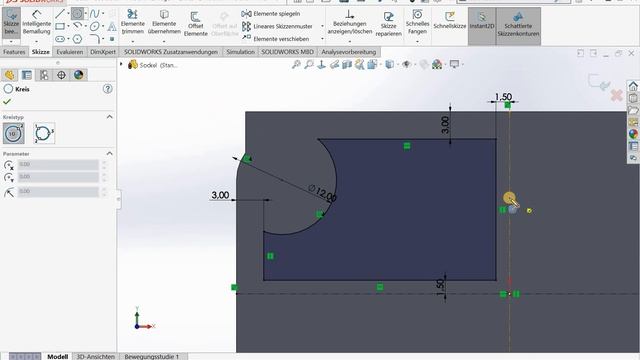Open 3D-Ansichten bottom tab
640x360 pixels.
[x=96, y=356]
